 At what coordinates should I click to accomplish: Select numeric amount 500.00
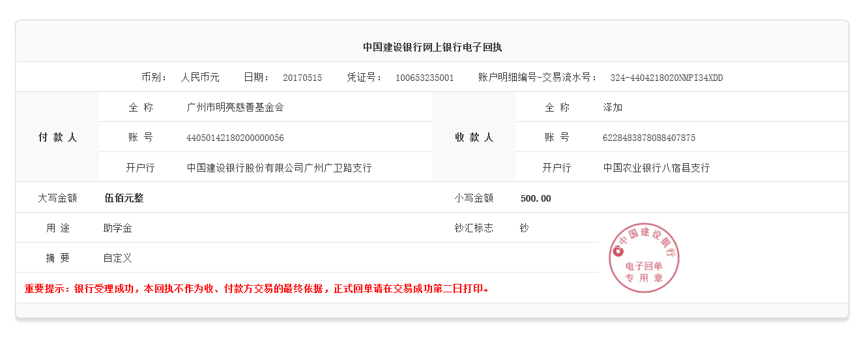pyautogui.click(x=536, y=198)
